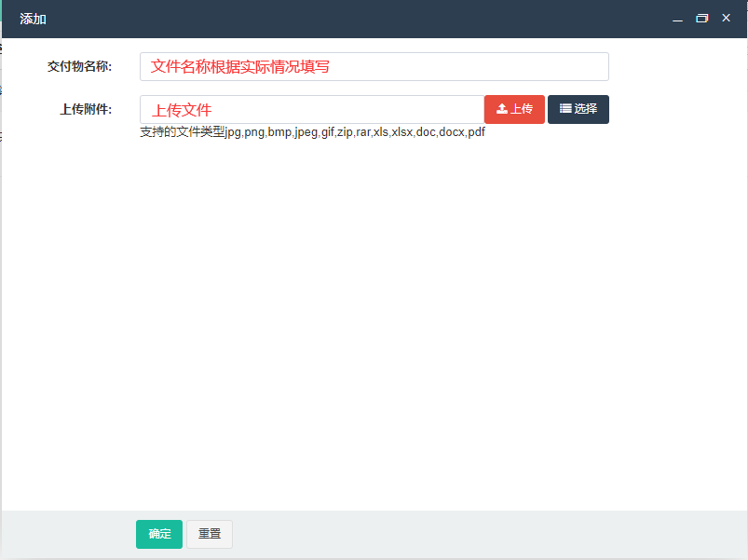Image resolution: width=748 pixels, height=560 pixels.
Task: Click the dark 选择 select button
Action: pos(578,109)
